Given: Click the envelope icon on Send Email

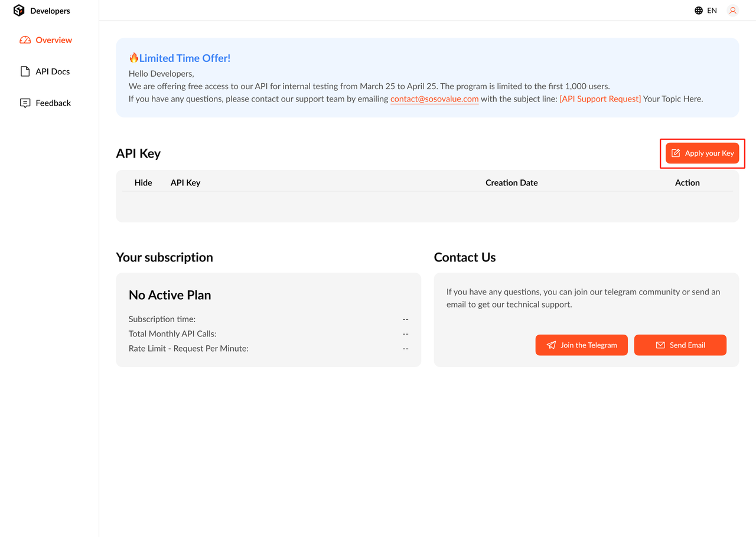Looking at the screenshot, I should click(x=660, y=345).
